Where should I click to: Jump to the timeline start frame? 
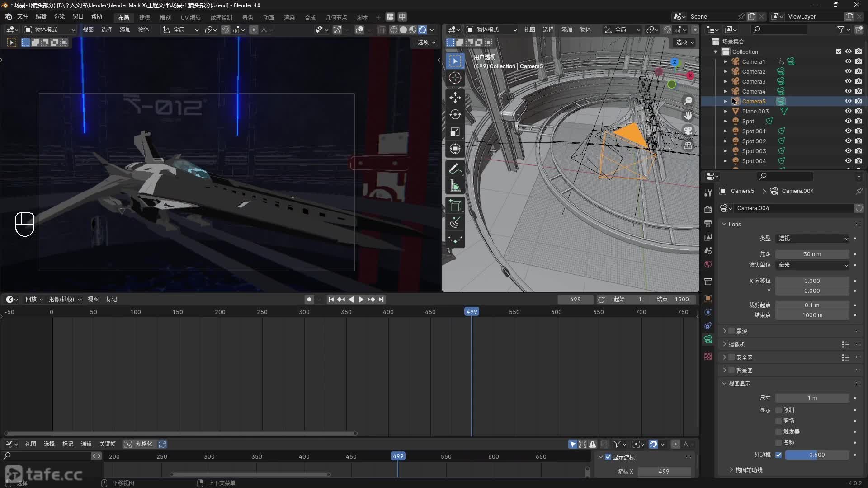click(x=331, y=299)
